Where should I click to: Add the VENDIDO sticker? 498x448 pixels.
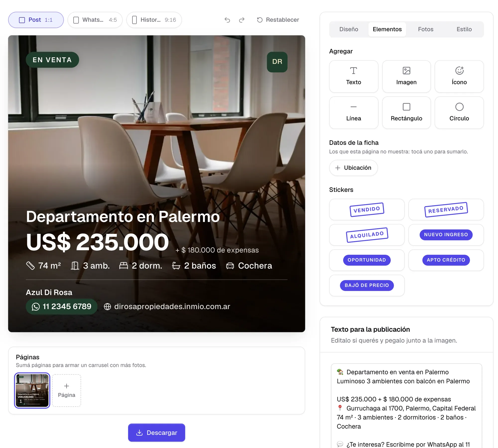pos(367,210)
